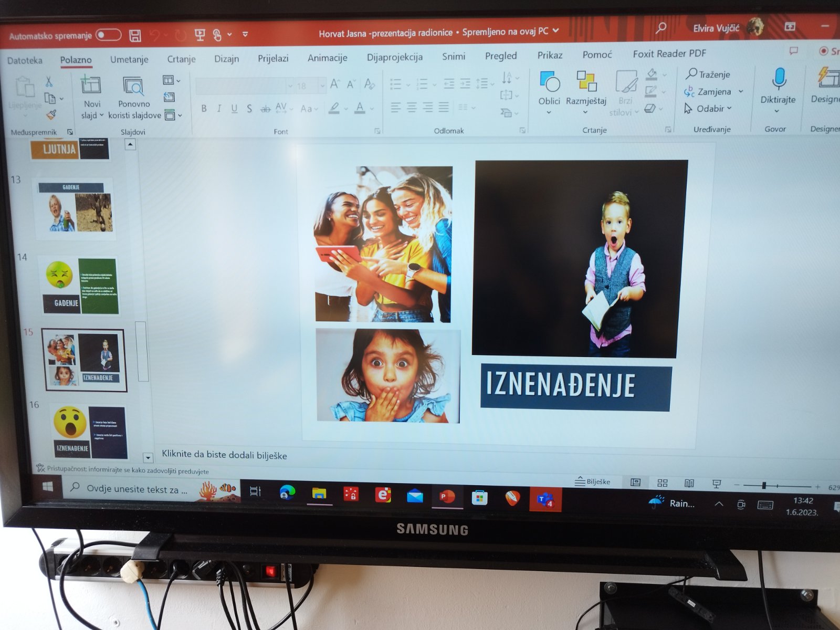Click the Shape Outline pen icon
840x630 pixels.
tap(651, 90)
